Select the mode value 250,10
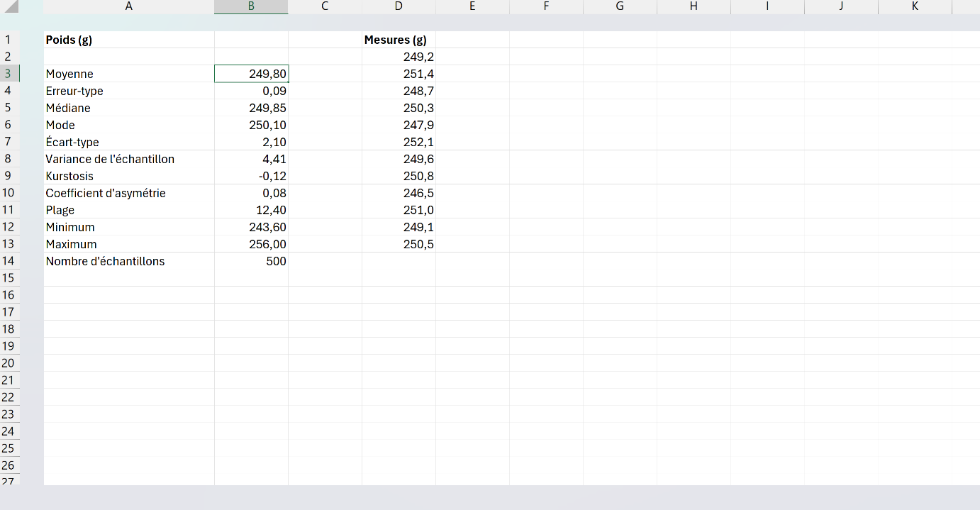 [251, 125]
